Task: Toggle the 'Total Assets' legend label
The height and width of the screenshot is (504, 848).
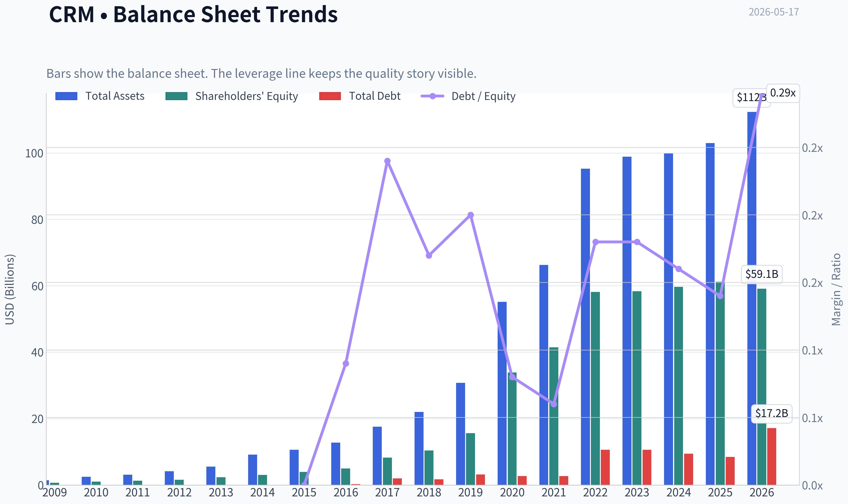Action: pos(115,96)
